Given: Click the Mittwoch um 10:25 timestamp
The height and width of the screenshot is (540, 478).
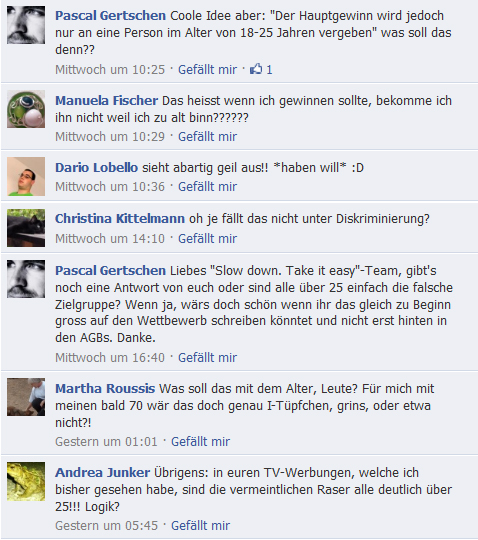Looking at the screenshot, I should [110, 70].
